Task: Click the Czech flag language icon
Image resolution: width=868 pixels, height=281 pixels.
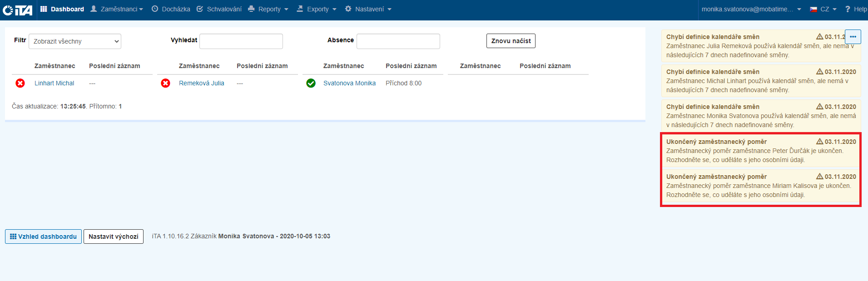Action: coord(813,9)
